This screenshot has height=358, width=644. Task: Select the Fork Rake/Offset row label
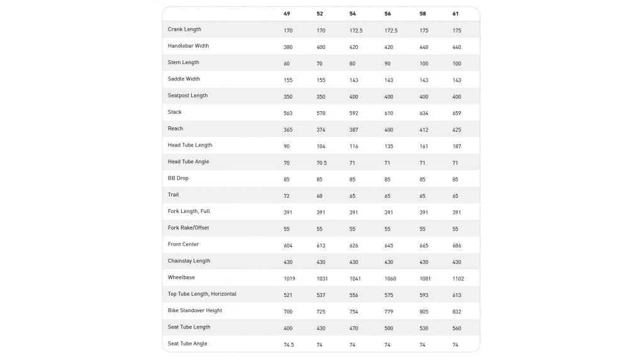click(188, 228)
